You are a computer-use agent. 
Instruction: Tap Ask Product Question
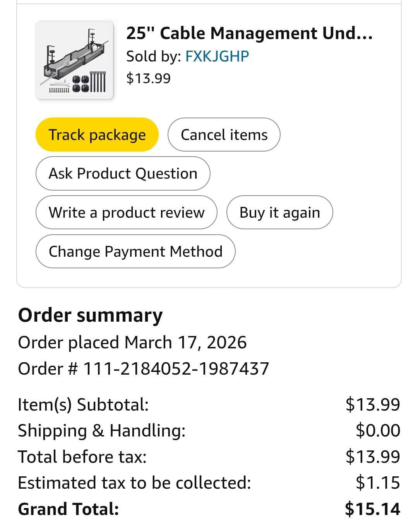[123, 174]
